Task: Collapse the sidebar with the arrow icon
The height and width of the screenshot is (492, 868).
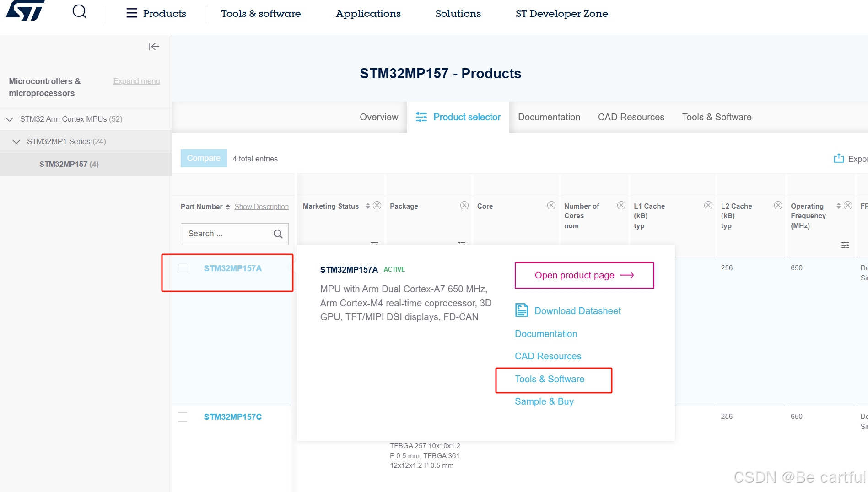Action: (x=154, y=47)
